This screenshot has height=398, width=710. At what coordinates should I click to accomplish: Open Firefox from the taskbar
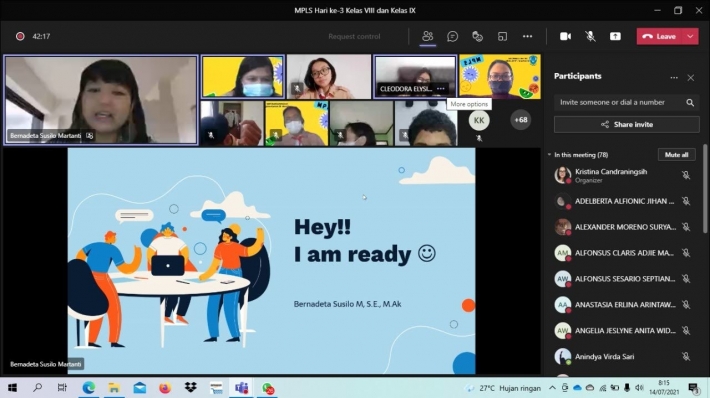[x=165, y=388]
